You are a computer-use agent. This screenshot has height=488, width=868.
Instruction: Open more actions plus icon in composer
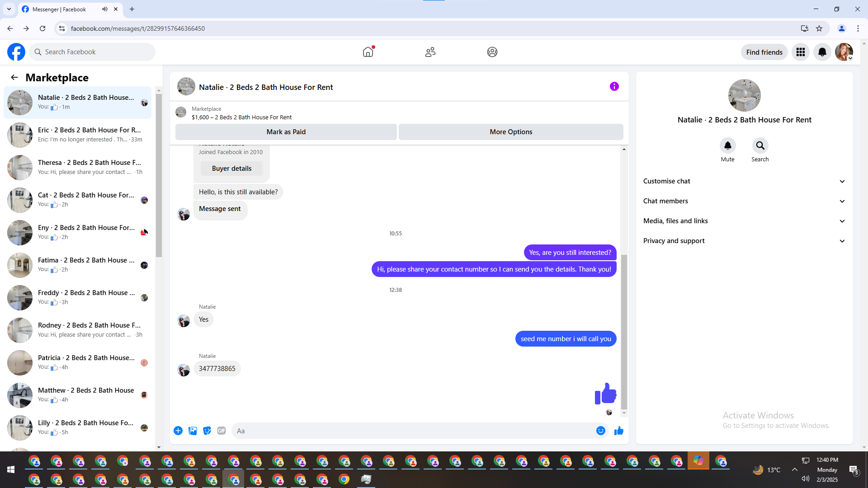[x=178, y=431]
